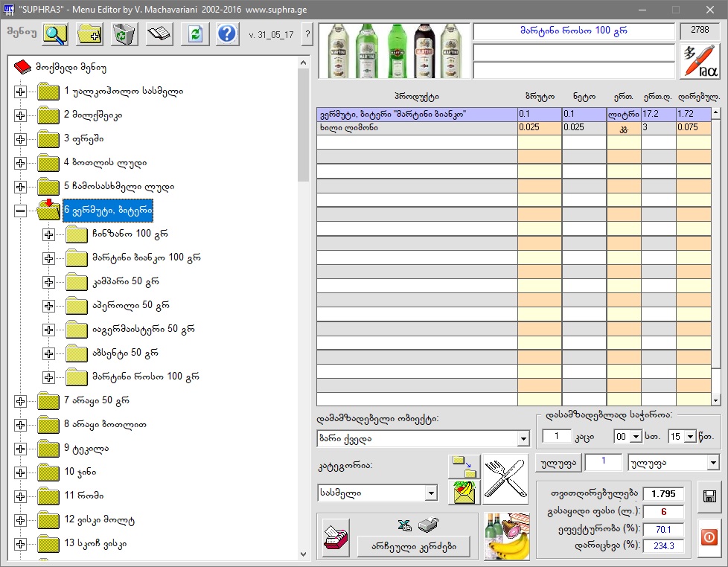
Task: Click small question mark button near version
Action: point(307,35)
